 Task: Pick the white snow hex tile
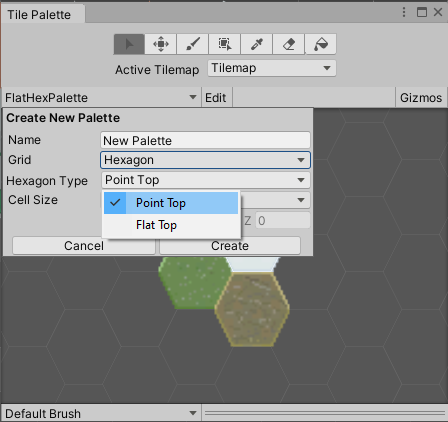pyautogui.click(x=252, y=264)
